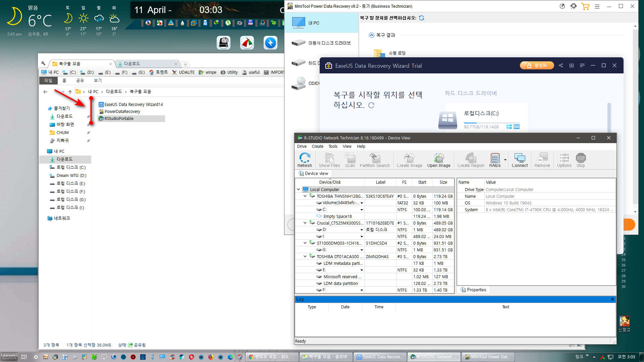Click Create Image in R-Studio toolbar
The image size is (644, 362).
409,160
